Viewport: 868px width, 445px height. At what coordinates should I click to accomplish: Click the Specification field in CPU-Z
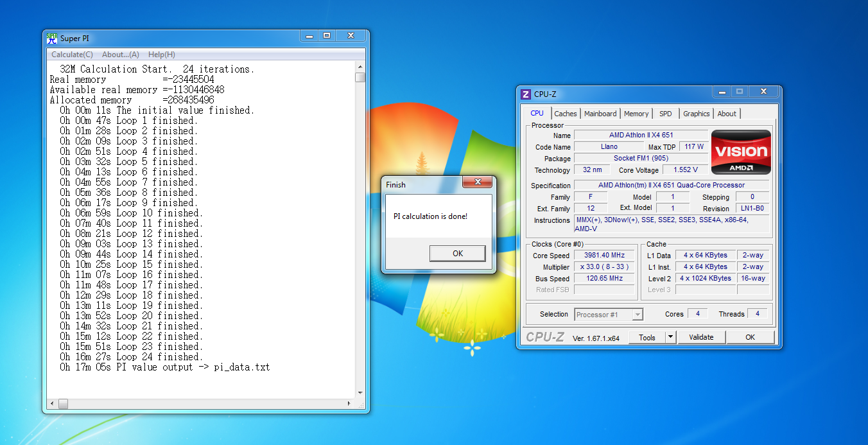pyautogui.click(x=671, y=186)
